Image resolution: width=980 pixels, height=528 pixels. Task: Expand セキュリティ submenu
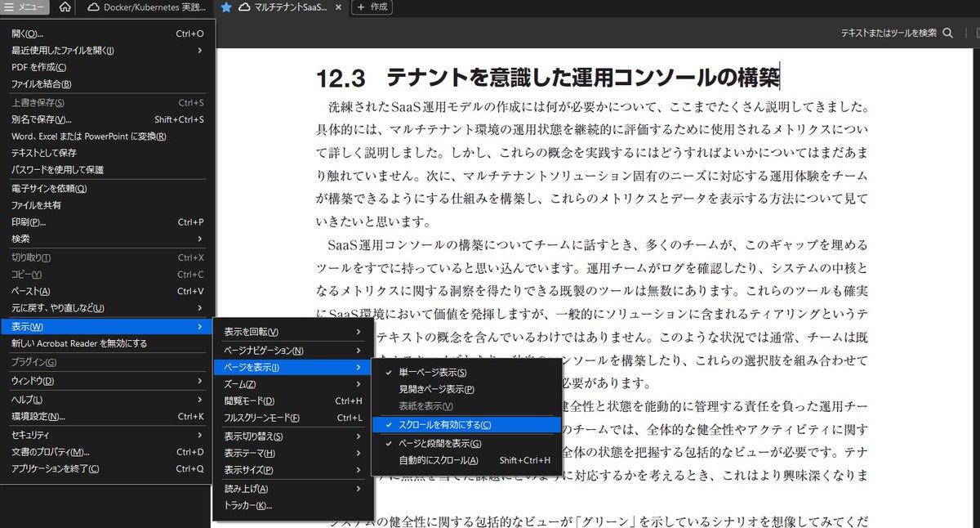click(108, 435)
